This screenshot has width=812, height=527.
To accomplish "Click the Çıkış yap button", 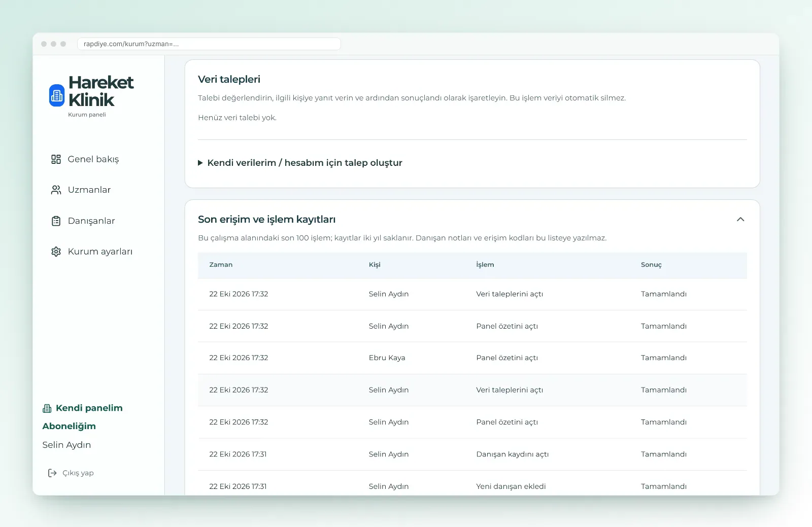I will (71, 473).
